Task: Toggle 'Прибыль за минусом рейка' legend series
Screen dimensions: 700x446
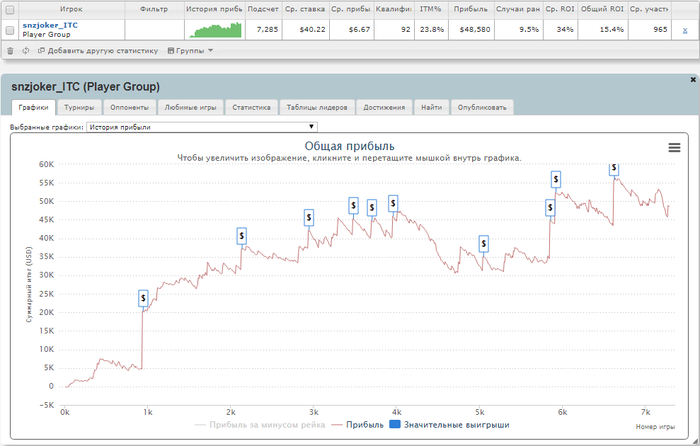Action: pyautogui.click(x=260, y=425)
